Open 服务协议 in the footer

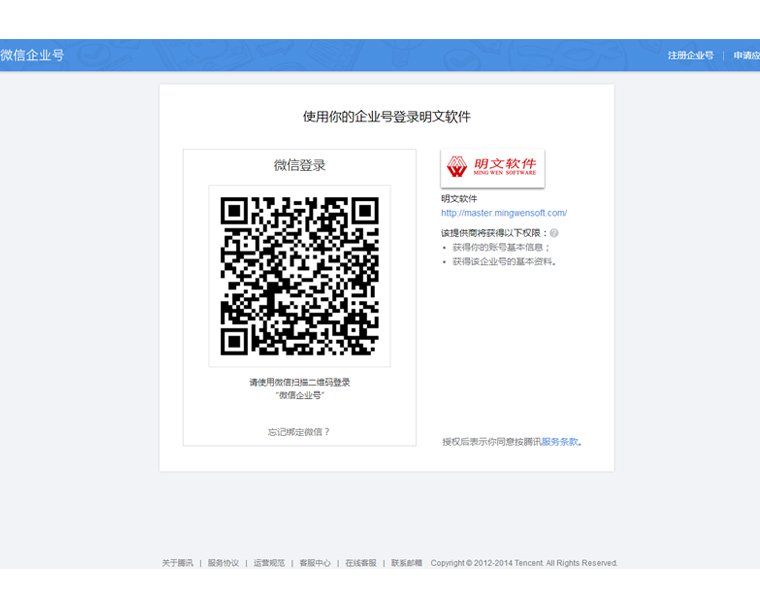click(x=223, y=563)
